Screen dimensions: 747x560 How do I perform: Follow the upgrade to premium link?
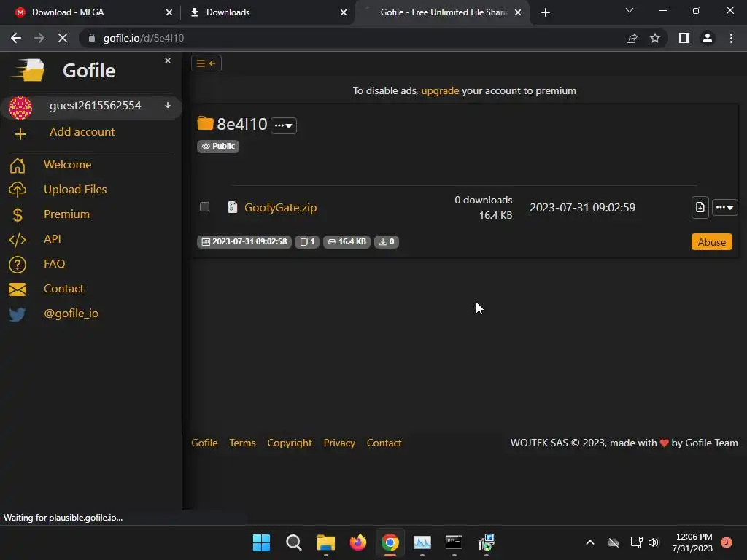click(440, 90)
